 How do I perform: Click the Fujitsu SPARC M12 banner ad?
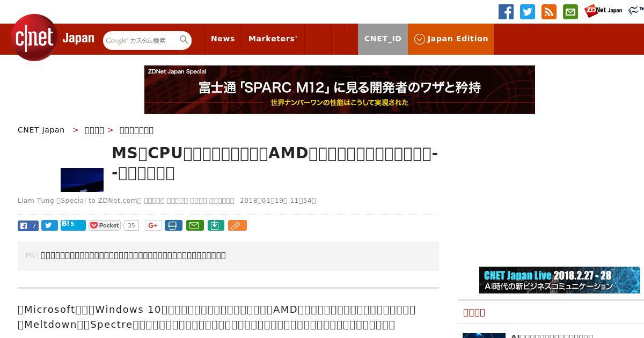pyautogui.click(x=340, y=90)
